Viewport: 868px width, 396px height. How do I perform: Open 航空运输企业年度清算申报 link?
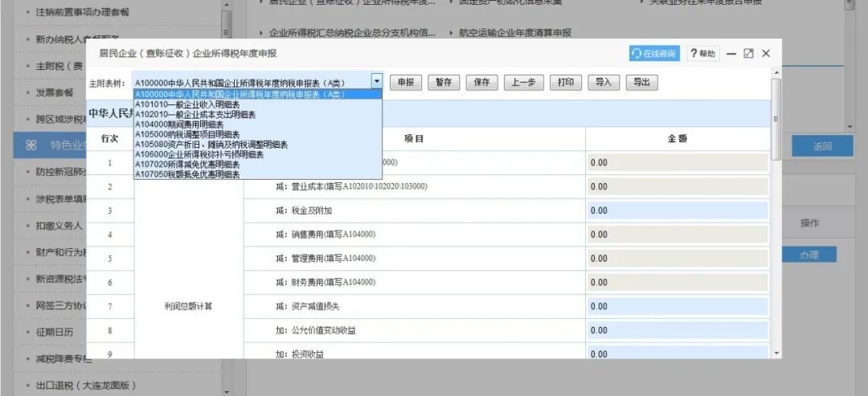515,33
